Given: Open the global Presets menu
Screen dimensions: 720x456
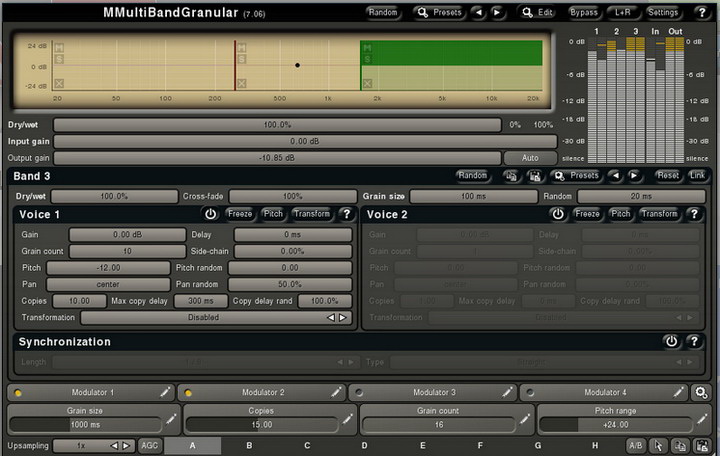Looking at the screenshot, I should pyautogui.click(x=439, y=13).
